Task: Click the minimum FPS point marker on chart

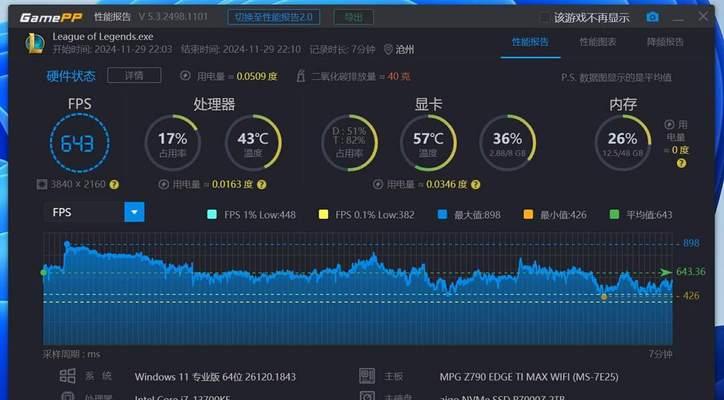Action: [604, 297]
